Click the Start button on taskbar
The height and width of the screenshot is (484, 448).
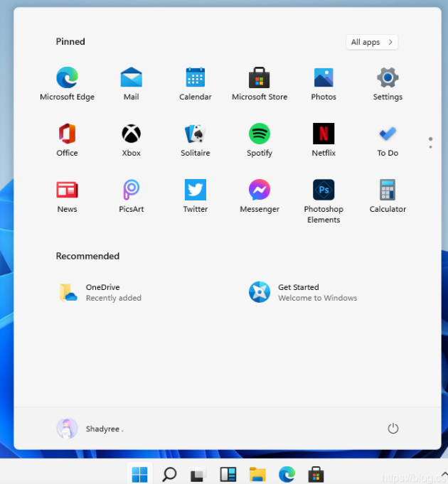139,474
